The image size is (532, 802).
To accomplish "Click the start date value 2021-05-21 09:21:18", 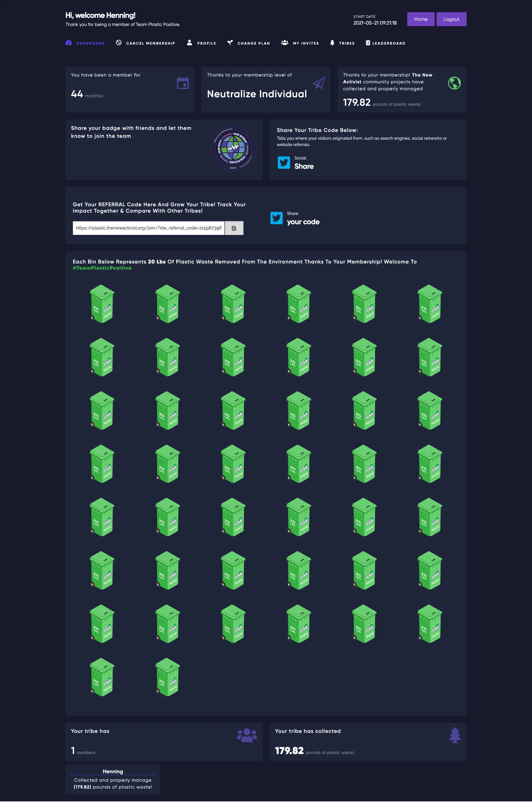I will 375,23.
